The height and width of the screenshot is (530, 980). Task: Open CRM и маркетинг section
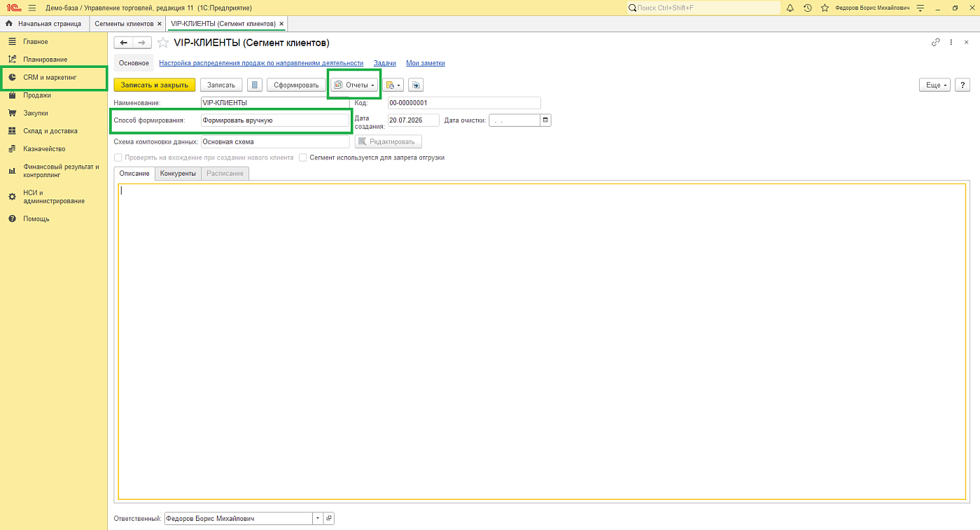[55, 77]
